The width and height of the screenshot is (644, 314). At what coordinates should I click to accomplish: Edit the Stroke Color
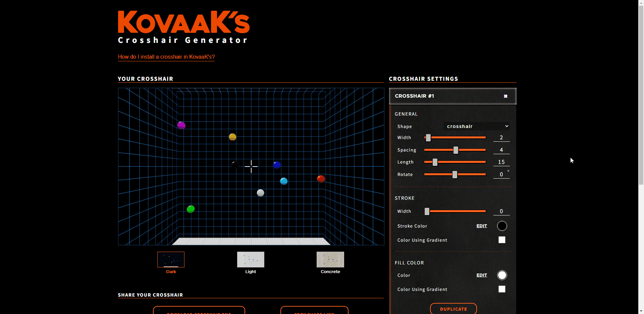tap(482, 226)
